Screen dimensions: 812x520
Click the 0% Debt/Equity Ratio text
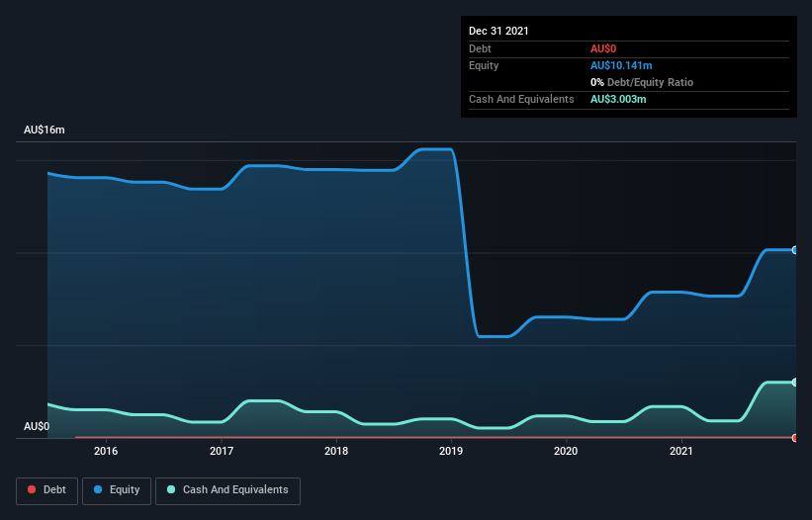point(642,82)
